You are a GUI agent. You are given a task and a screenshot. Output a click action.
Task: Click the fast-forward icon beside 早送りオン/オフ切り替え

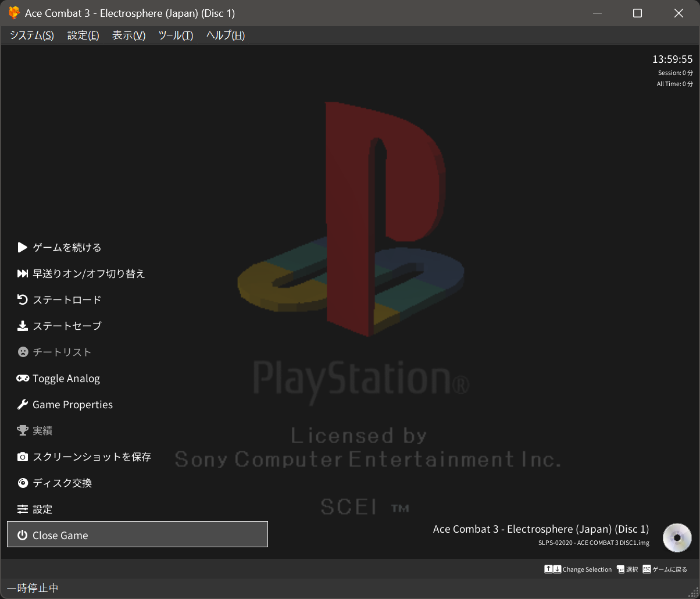coord(23,274)
